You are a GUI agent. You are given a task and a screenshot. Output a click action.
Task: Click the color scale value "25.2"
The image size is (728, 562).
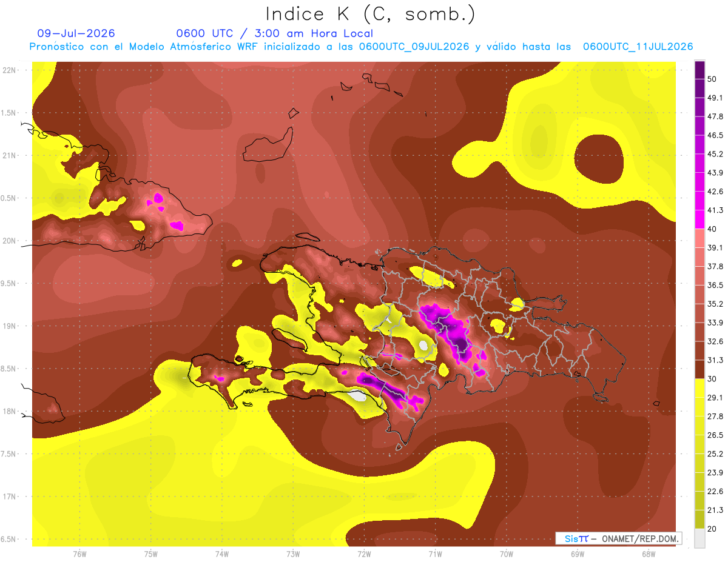[715, 454]
